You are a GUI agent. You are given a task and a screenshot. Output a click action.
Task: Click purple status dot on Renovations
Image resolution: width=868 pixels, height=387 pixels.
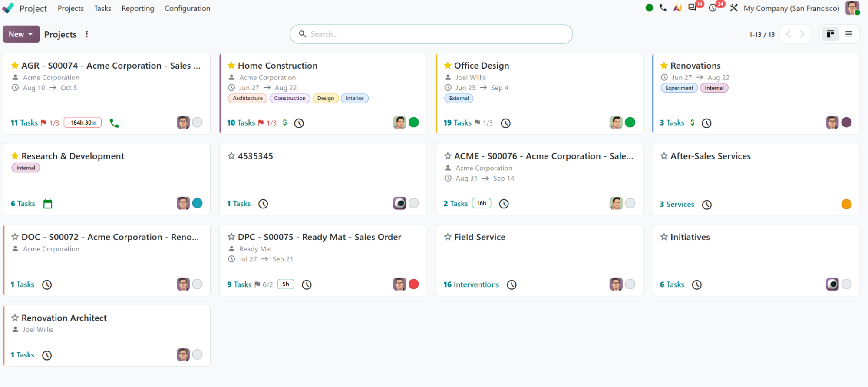846,122
